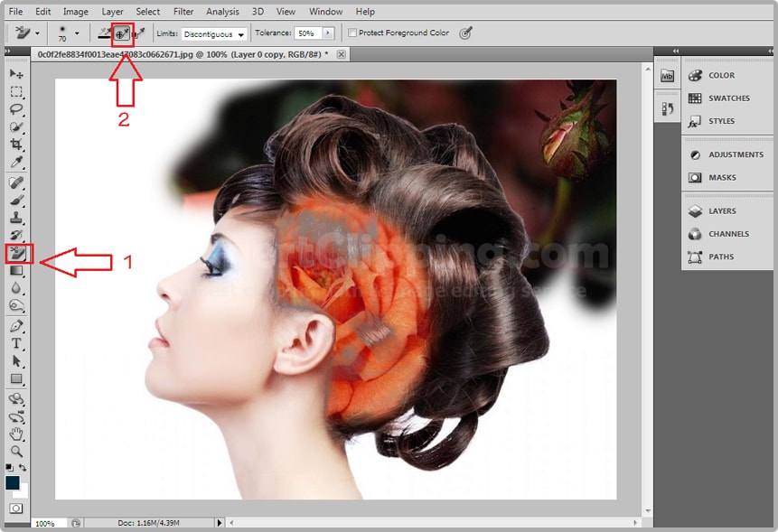The width and height of the screenshot is (778, 532).
Task: Toggle Quick Mask mode button
Action: click(16, 509)
